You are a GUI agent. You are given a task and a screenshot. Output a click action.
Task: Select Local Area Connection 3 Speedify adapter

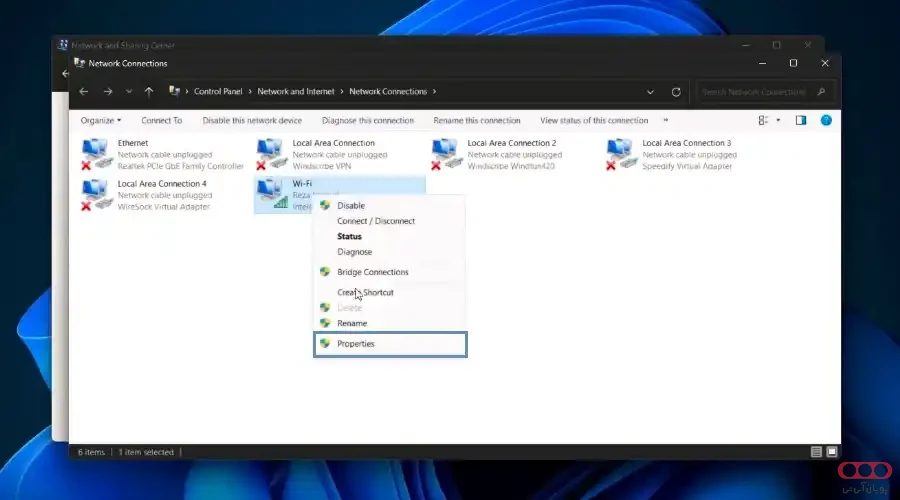(621, 154)
